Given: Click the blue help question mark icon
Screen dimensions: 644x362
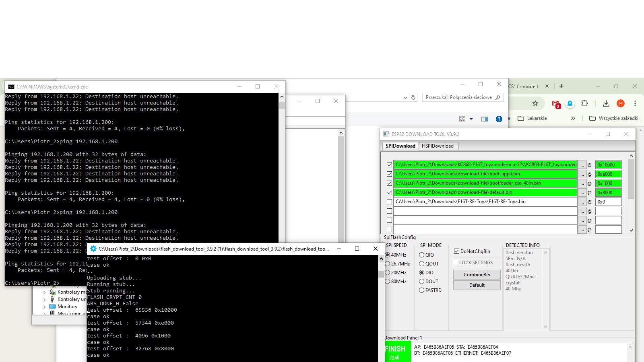Looking at the screenshot, I should tap(499, 119).
